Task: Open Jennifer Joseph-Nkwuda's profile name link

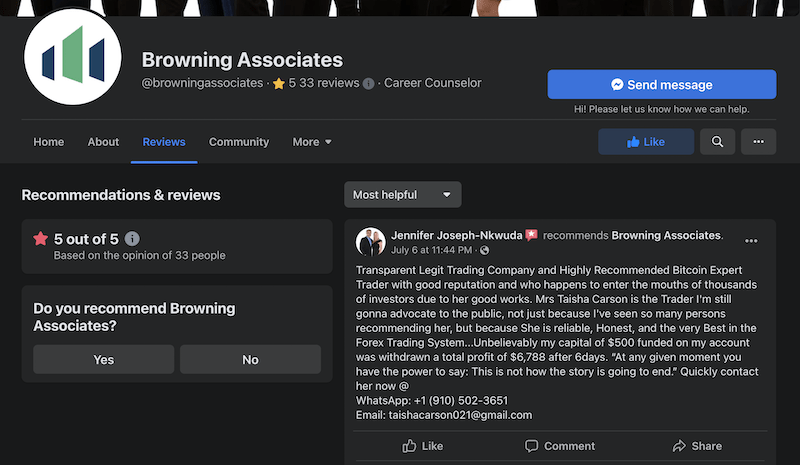Action: [x=457, y=235]
